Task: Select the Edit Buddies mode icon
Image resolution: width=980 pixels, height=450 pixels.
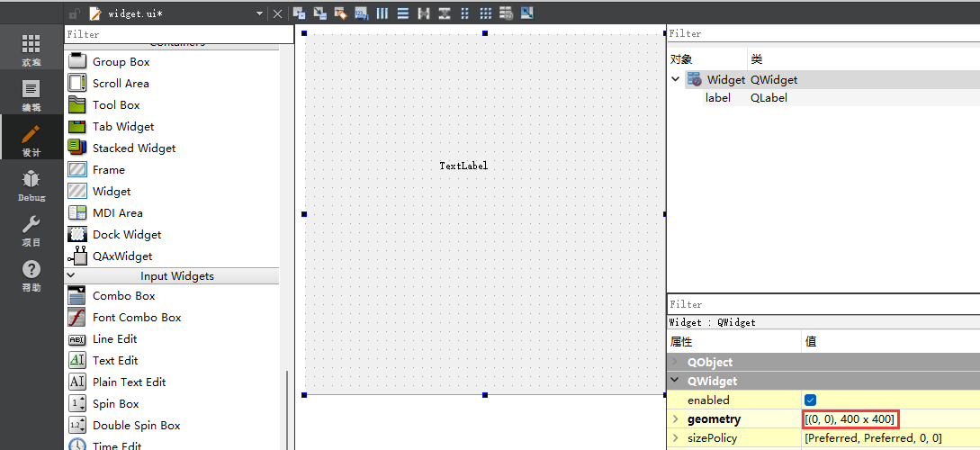Action: (x=341, y=13)
